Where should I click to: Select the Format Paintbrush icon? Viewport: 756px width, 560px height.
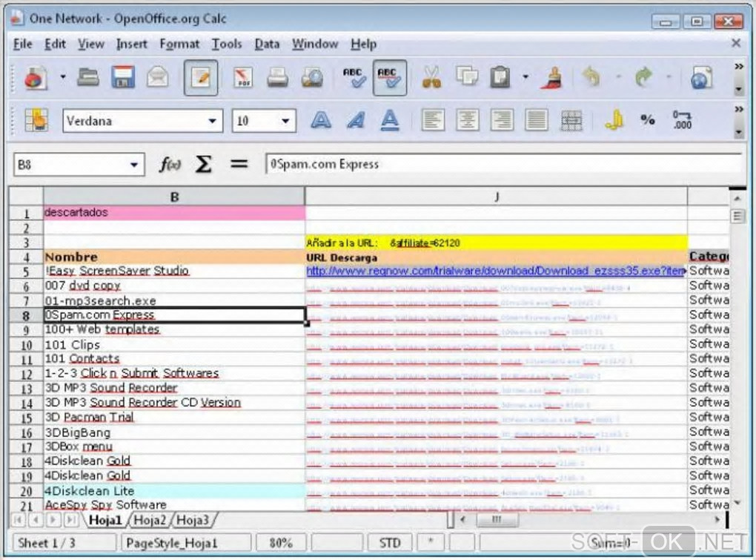552,77
